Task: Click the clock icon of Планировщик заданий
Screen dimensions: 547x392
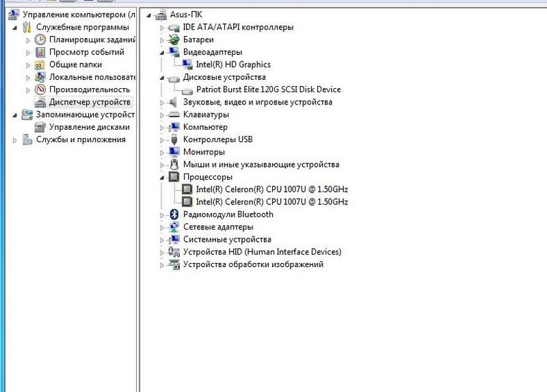Action: tap(40, 40)
